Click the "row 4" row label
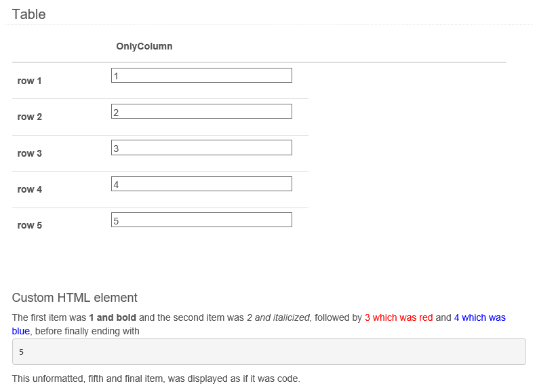 [x=30, y=189]
